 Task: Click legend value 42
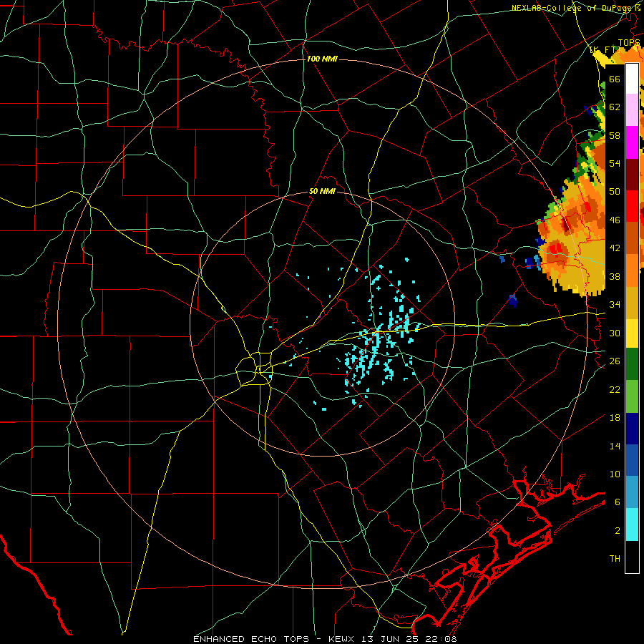615,248
